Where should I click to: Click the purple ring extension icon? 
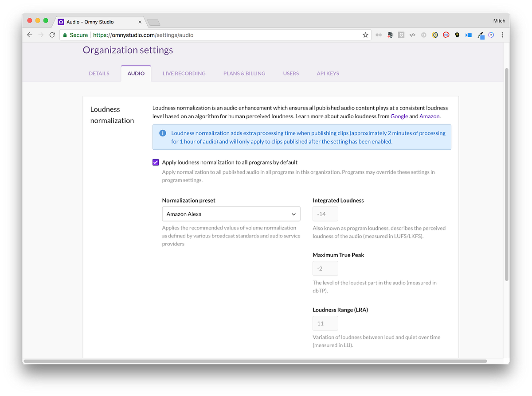[491, 35]
